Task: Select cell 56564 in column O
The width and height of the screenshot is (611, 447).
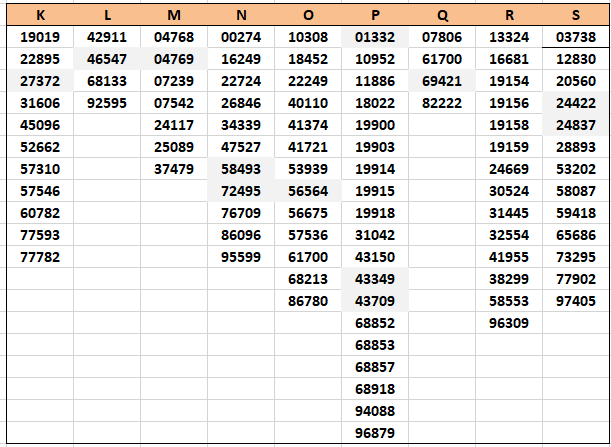Action: coord(308,191)
